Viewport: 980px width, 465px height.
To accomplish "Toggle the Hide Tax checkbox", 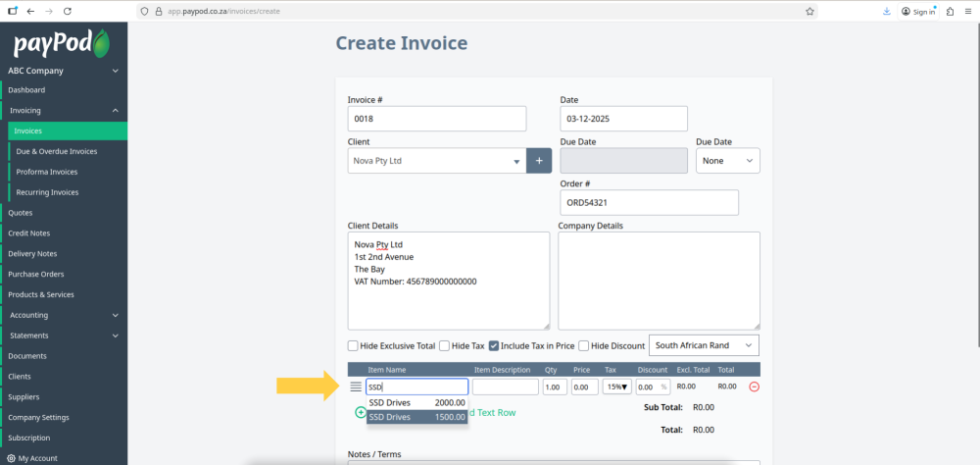I will tap(444, 345).
